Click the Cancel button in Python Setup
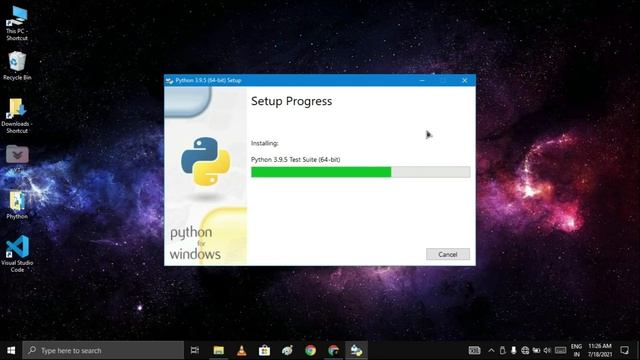 coord(448,254)
